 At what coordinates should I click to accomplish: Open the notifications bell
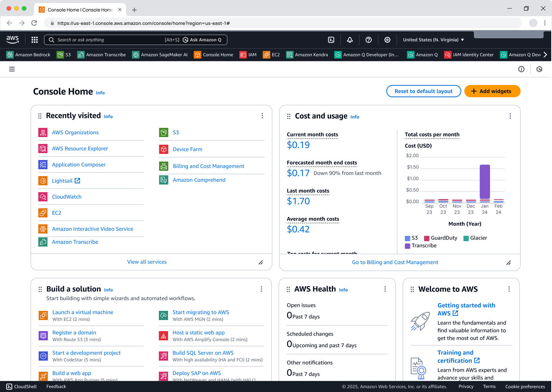coord(350,40)
